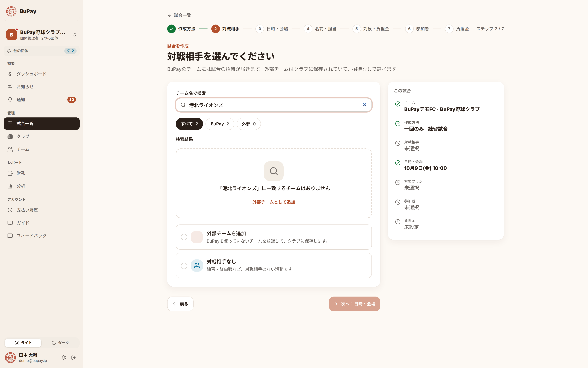
Task: Click the 10 notification badge
Action: tap(72, 100)
